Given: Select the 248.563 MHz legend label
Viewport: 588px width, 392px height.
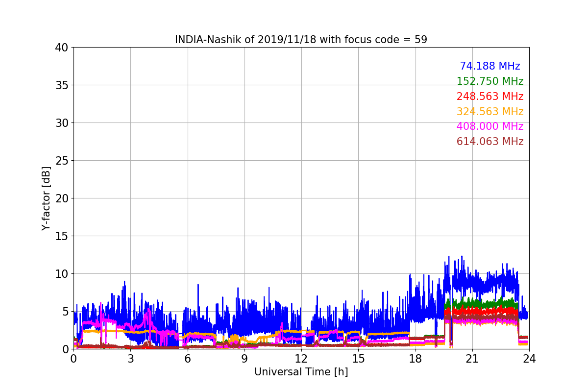Looking at the screenshot, I should pos(490,97).
